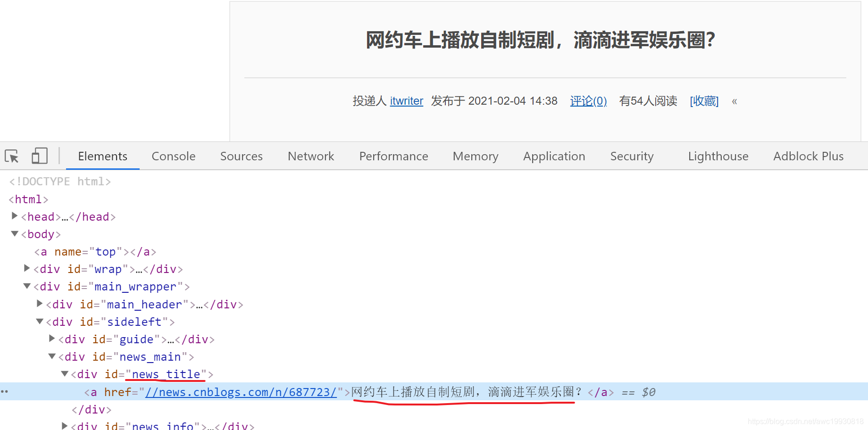Image resolution: width=868 pixels, height=430 pixels.
Task: Select the closing </div> tag line
Action: (x=92, y=410)
